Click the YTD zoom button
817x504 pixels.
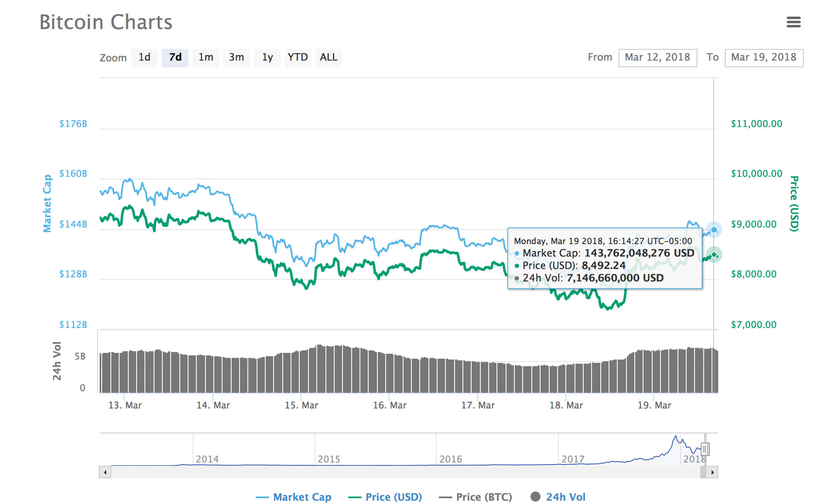[298, 57]
